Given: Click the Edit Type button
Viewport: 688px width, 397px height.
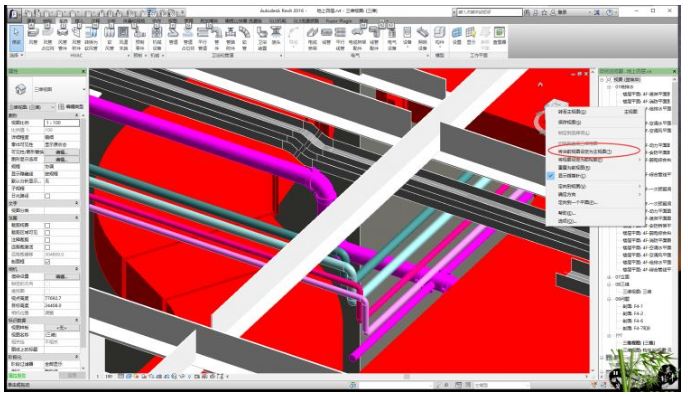Looking at the screenshot, I should (71, 107).
